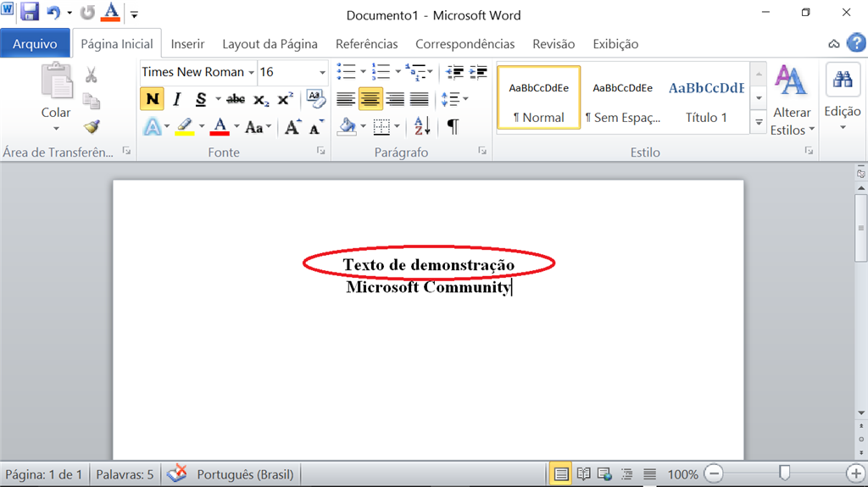This screenshot has height=487, width=868.
Task: Apply the Normal style
Action: pos(538,97)
